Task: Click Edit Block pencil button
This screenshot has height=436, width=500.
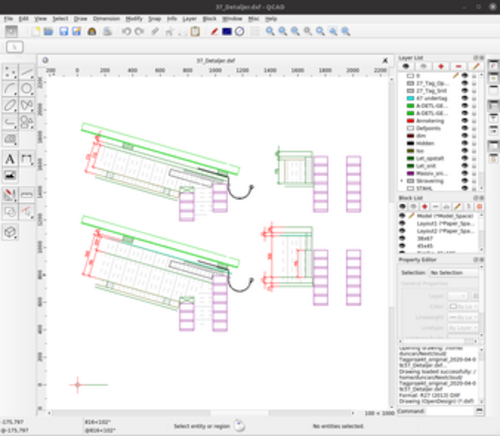Action: tap(457, 207)
